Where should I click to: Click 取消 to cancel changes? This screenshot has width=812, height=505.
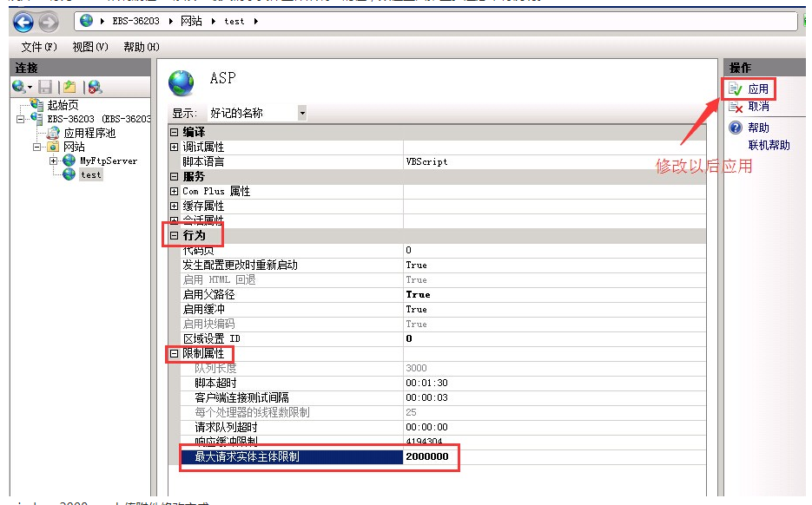(758, 106)
